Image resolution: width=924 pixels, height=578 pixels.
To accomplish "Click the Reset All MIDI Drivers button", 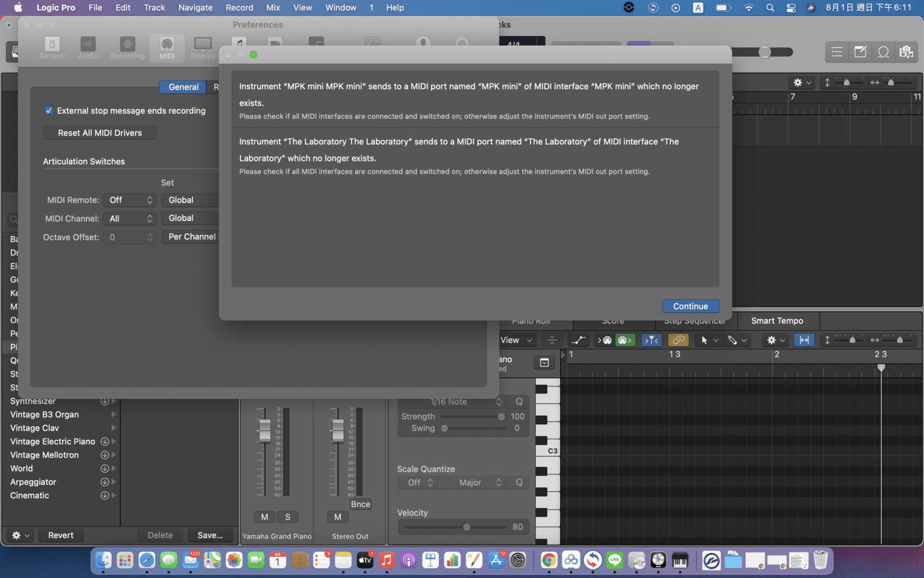I will click(100, 133).
